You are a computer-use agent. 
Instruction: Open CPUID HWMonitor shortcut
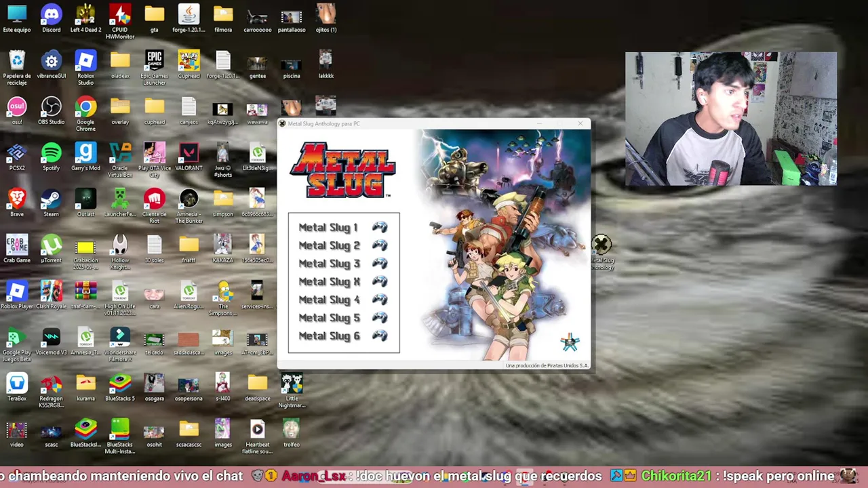(120, 21)
